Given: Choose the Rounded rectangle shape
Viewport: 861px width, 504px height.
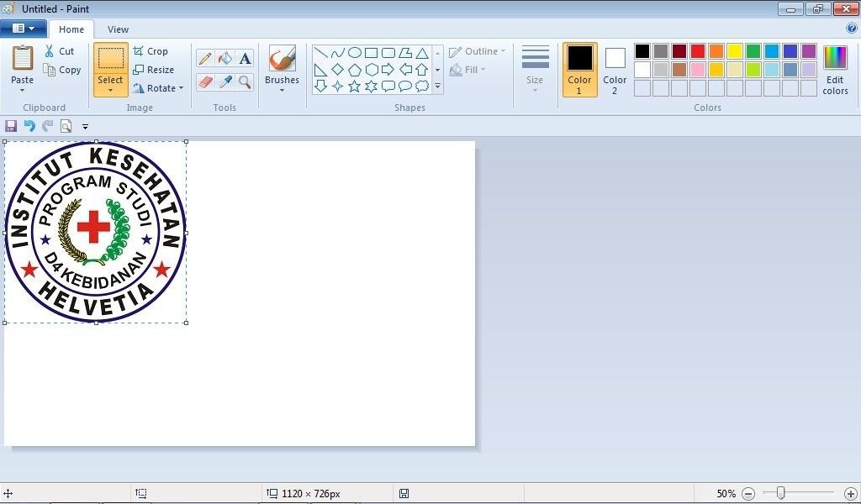Looking at the screenshot, I should 388,53.
